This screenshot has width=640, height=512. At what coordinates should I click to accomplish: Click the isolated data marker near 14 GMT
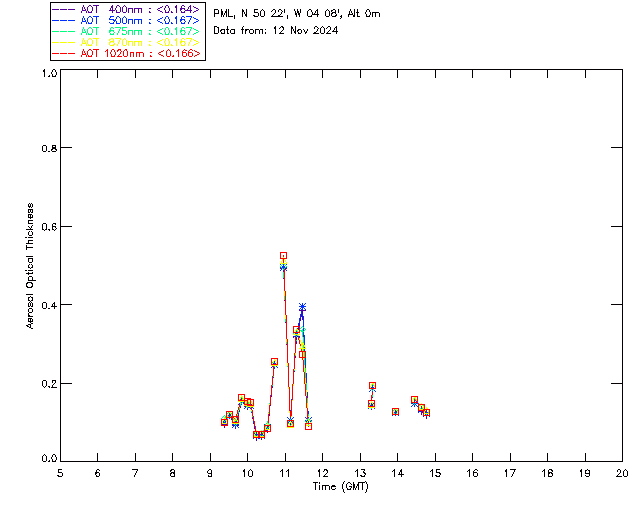click(x=395, y=412)
